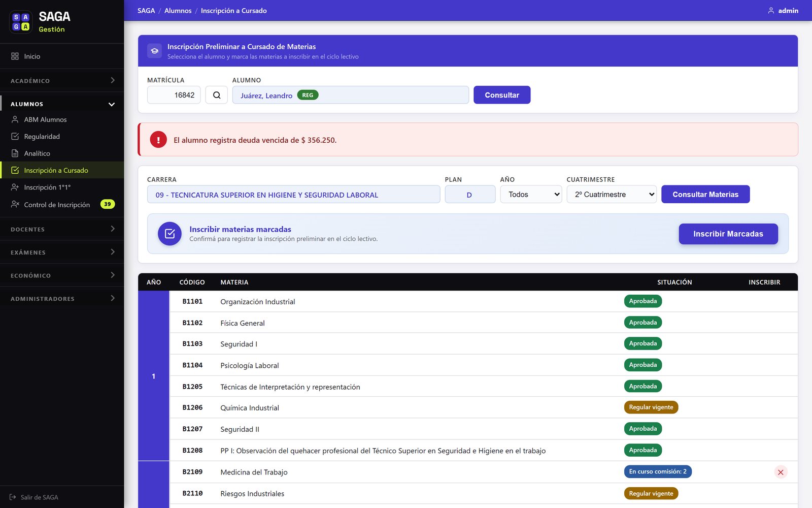Click the red debt warning icon
The height and width of the screenshot is (508, 812).
pyautogui.click(x=158, y=140)
